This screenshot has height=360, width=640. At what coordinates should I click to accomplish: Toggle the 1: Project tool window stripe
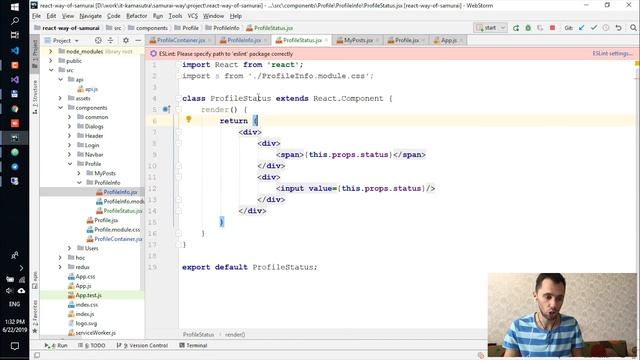tap(35, 53)
